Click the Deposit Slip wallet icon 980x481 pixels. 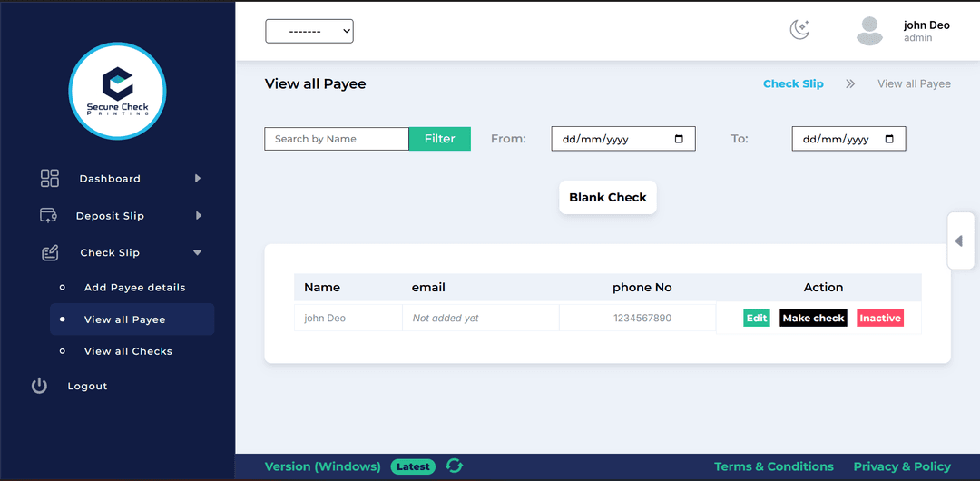tap(48, 216)
